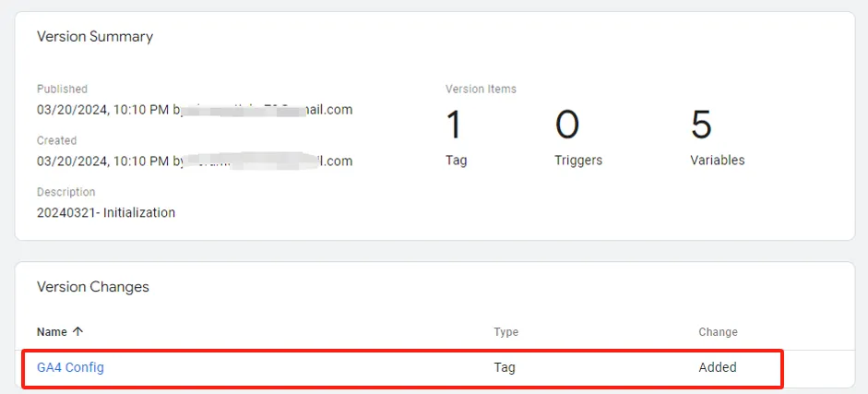
Task: Click the Added change status cell
Action: [x=718, y=367]
